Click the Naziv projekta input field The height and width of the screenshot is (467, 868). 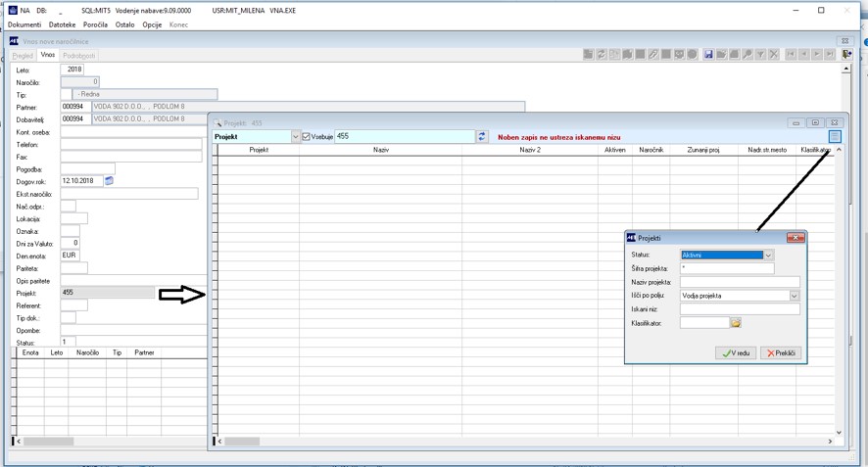pos(740,282)
